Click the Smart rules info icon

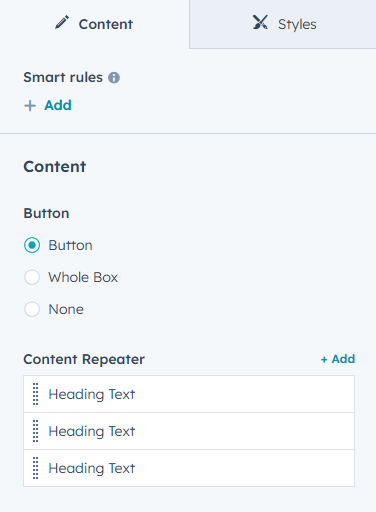pyautogui.click(x=114, y=78)
